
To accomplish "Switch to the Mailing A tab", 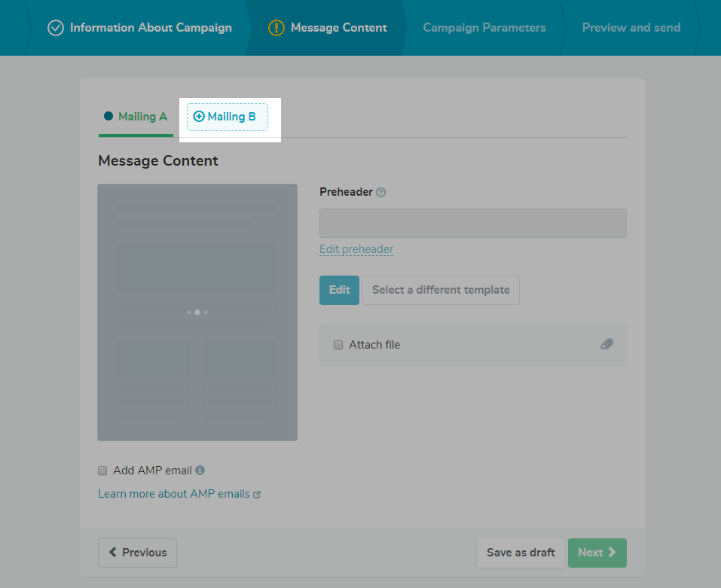I will tap(136, 117).
